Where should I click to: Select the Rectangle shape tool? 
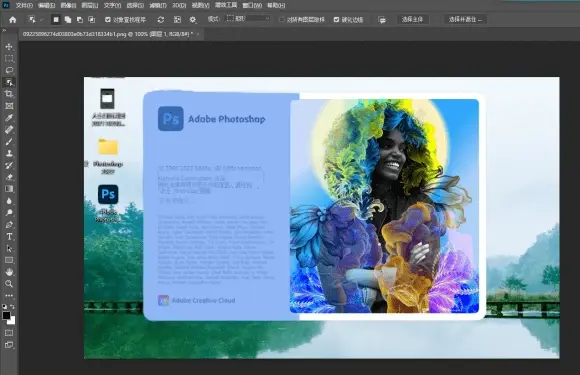[x=9, y=260]
